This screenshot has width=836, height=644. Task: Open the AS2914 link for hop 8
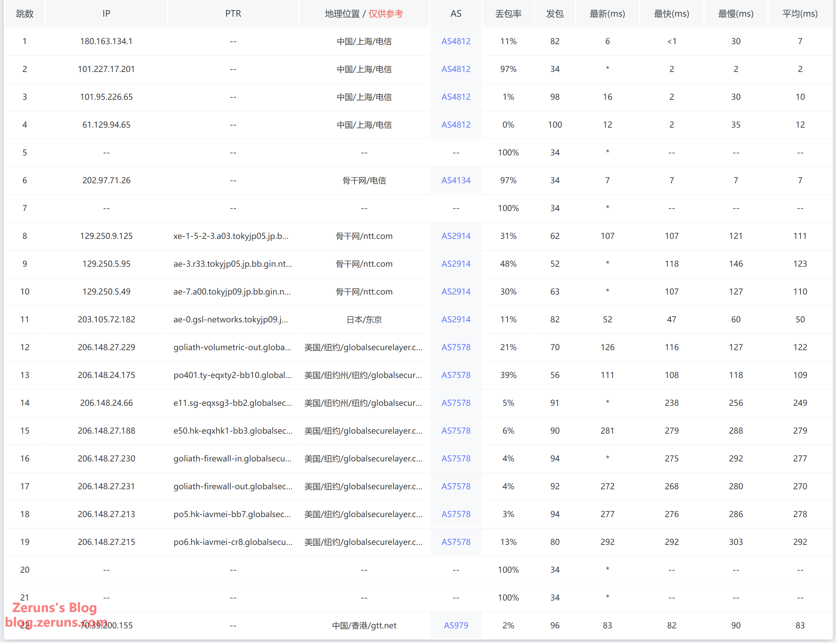pos(455,236)
